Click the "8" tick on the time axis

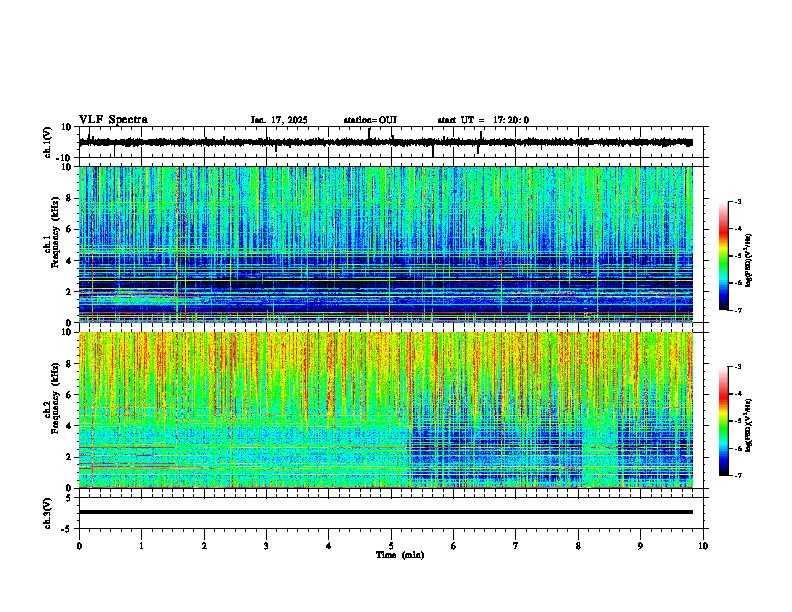click(578, 546)
